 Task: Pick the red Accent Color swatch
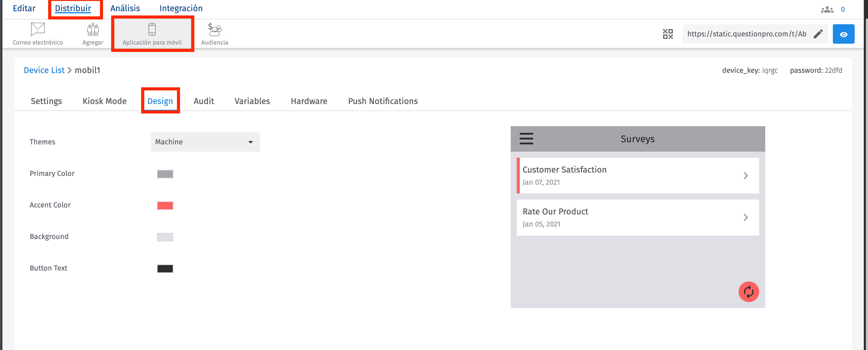point(165,206)
